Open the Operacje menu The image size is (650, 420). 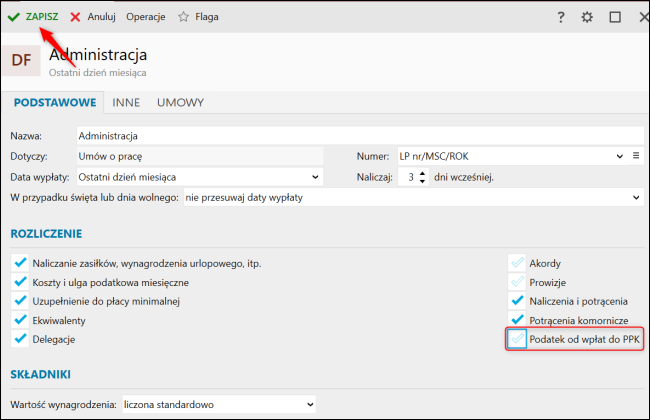[146, 17]
